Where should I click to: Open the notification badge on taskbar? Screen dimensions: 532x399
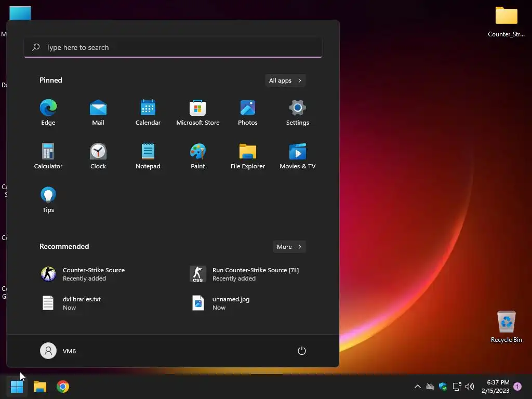(517, 387)
